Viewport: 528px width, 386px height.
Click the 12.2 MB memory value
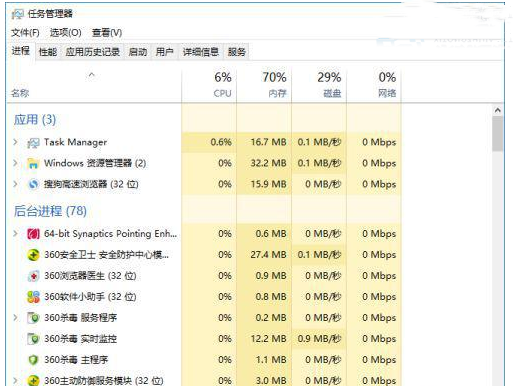(x=268, y=339)
